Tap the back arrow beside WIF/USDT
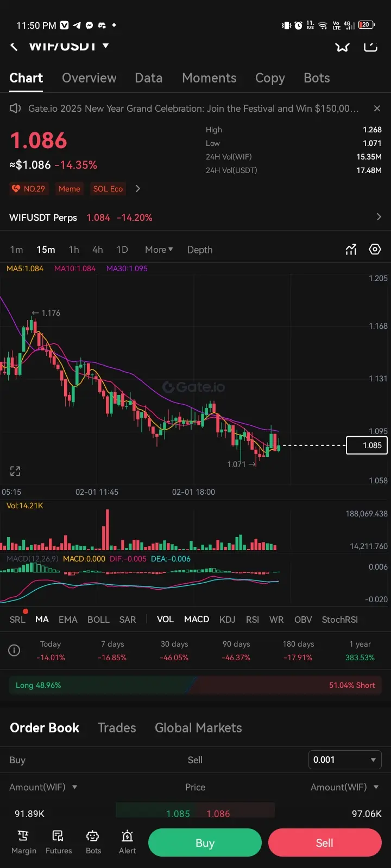Viewport: 391px width, 868px height. 14,46
